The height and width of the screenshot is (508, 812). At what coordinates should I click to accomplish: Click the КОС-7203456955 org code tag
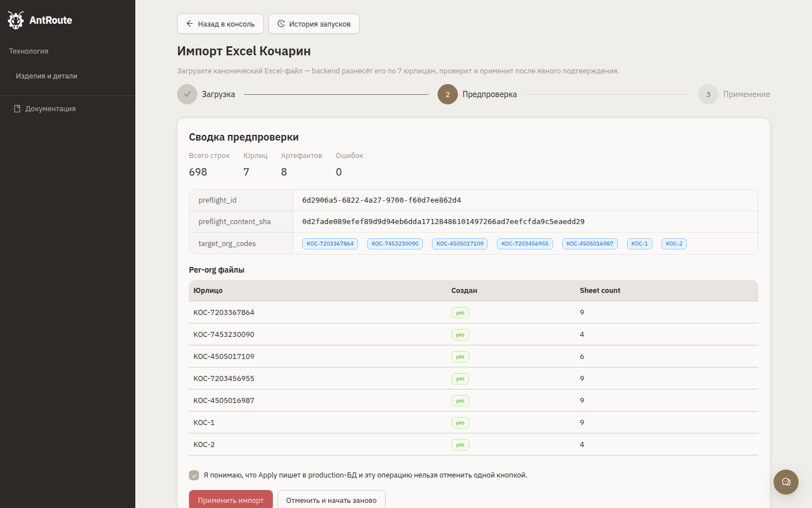tap(525, 244)
